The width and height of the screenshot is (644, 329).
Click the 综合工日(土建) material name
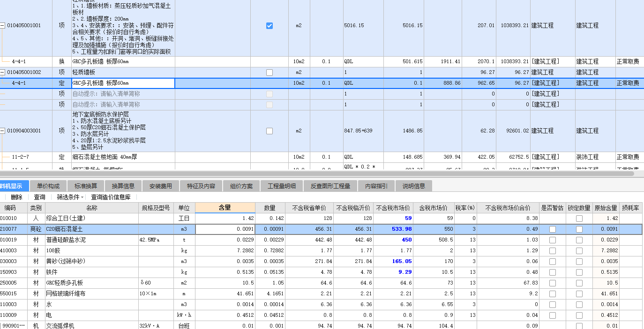click(66, 219)
